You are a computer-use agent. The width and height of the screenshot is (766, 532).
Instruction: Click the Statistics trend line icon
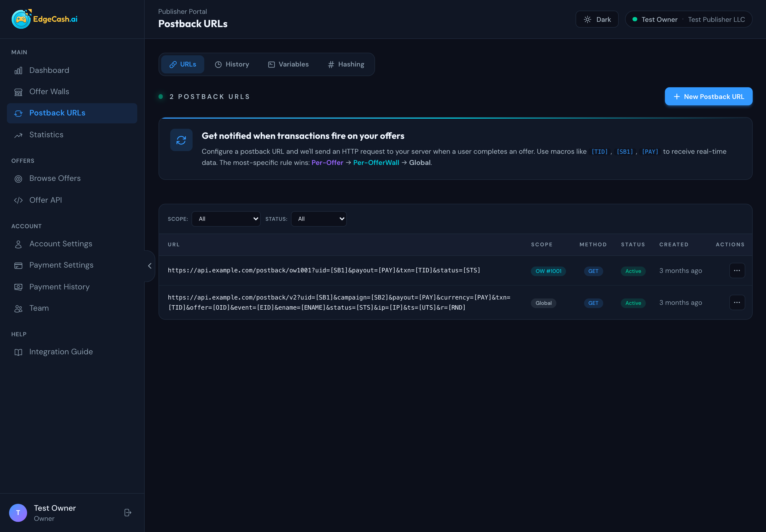point(18,135)
